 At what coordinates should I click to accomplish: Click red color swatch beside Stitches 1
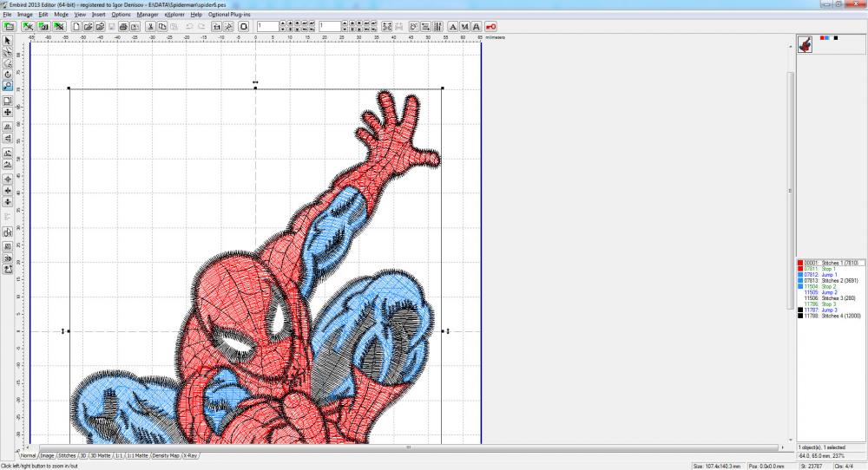click(800, 263)
